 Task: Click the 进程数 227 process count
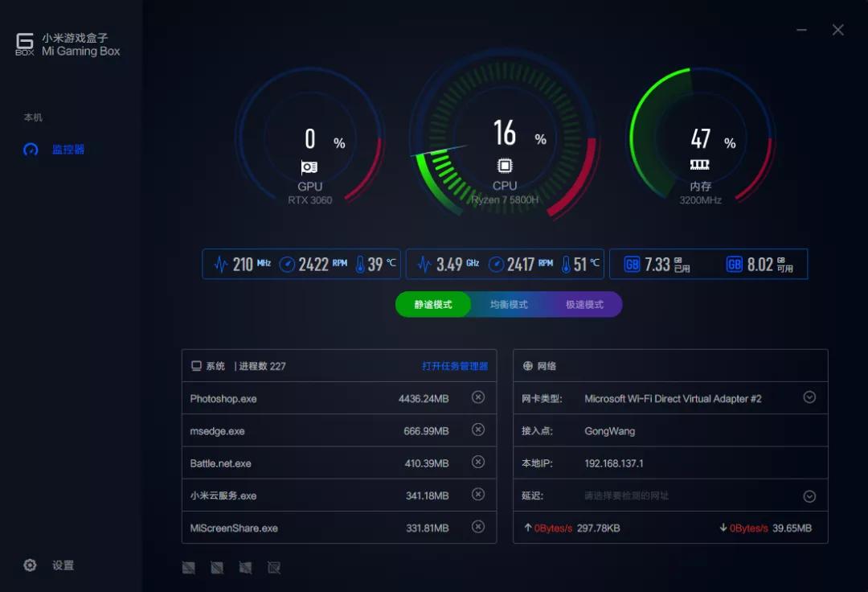[262, 366]
